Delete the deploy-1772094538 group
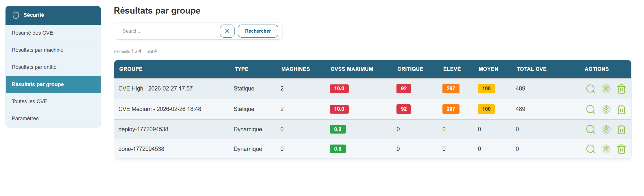This screenshot has width=644, height=196. [x=621, y=129]
